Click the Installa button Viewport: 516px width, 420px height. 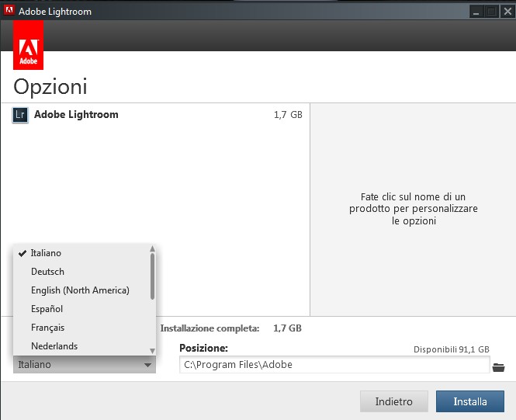tap(470, 401)
